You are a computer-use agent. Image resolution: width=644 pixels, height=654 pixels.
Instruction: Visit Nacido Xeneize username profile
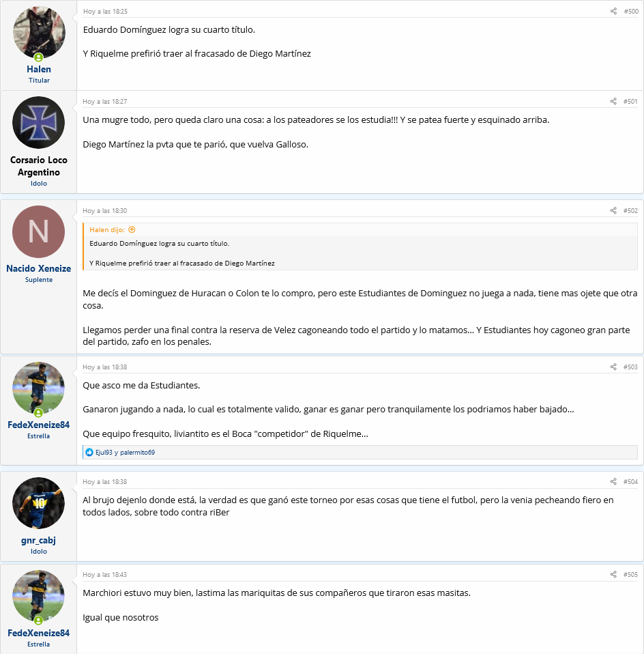(x=39, y=268)
